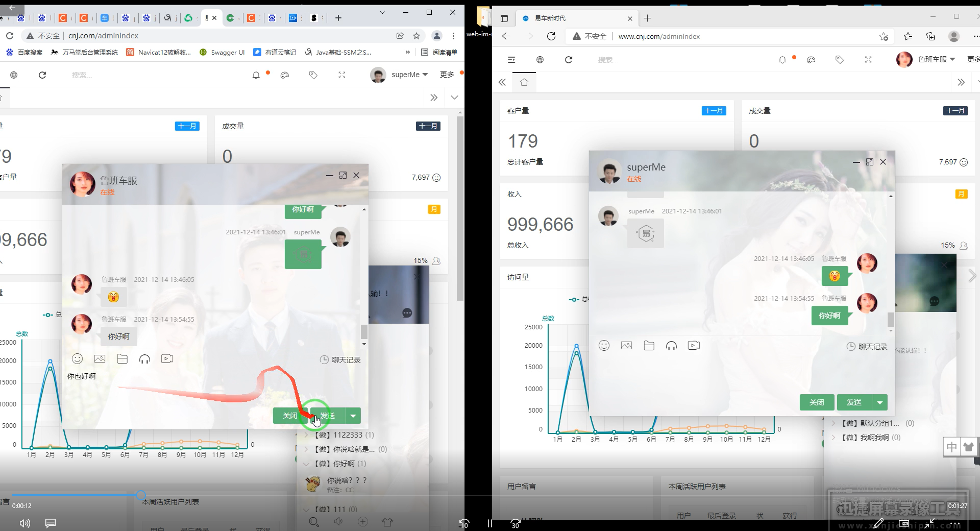Click refresh icon in right admin toolbar
Viewport: 980px width, 531px height.
coord(569,60)
